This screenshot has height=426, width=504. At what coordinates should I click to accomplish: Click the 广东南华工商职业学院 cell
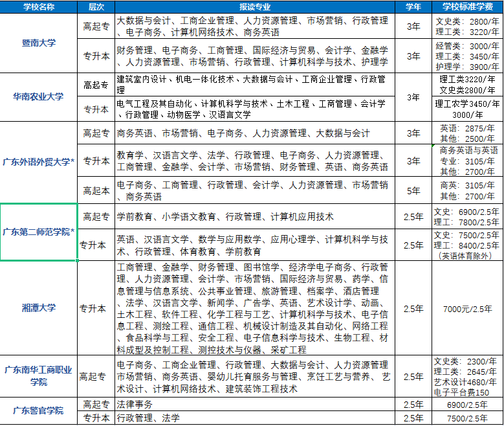click(x=39, y=376)
